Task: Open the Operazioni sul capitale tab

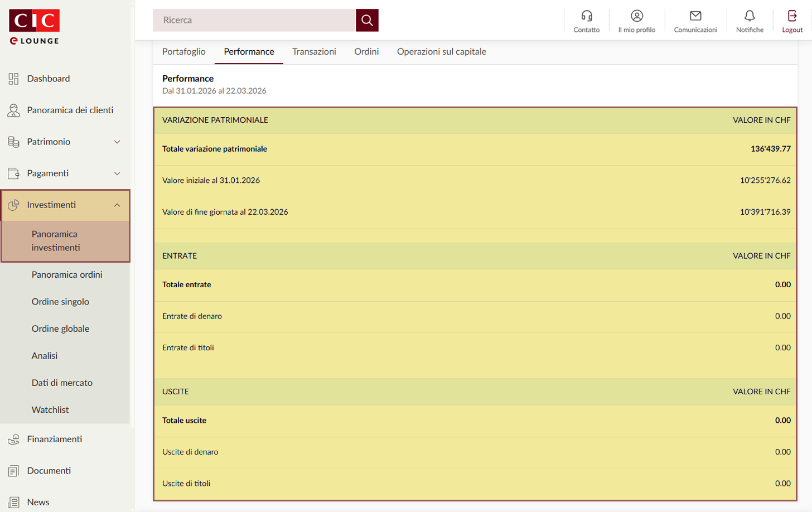Action: point(441,51)
